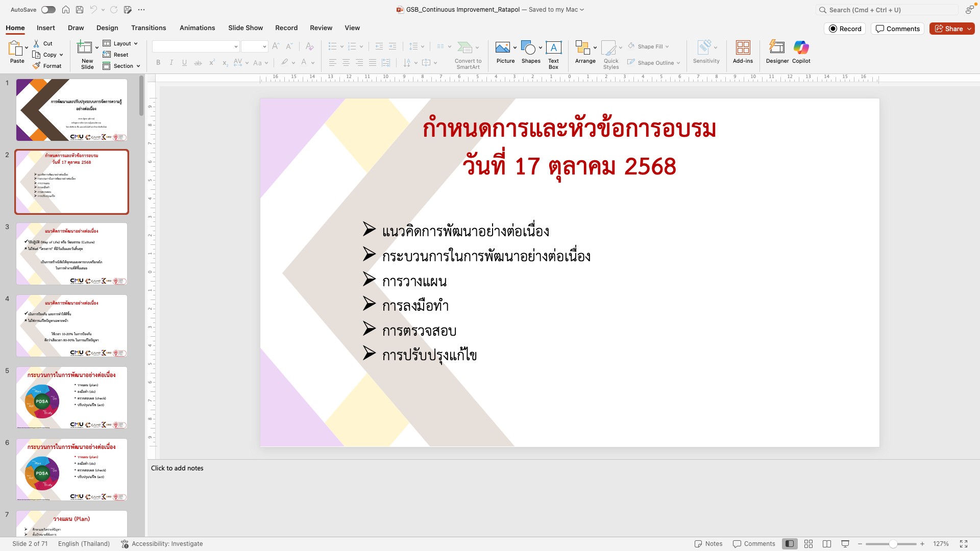Open the font name combo box

(x=195, y=46)
